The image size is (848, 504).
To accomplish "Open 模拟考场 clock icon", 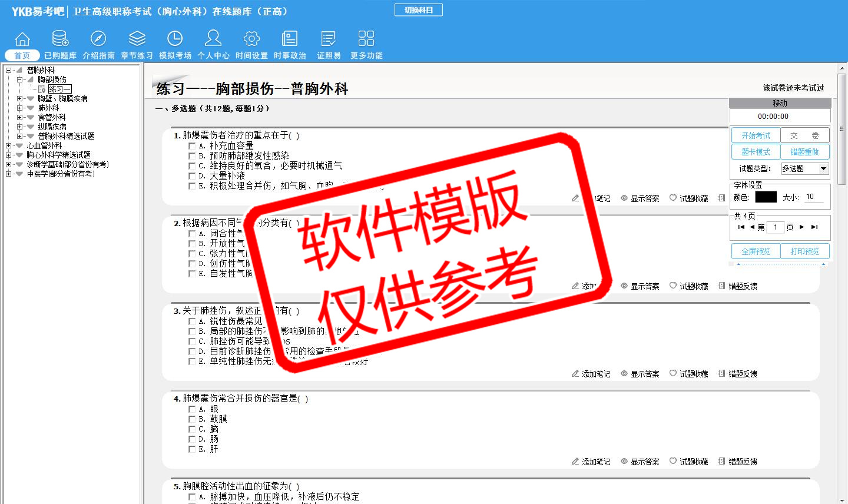I will (x=175, y=39).
